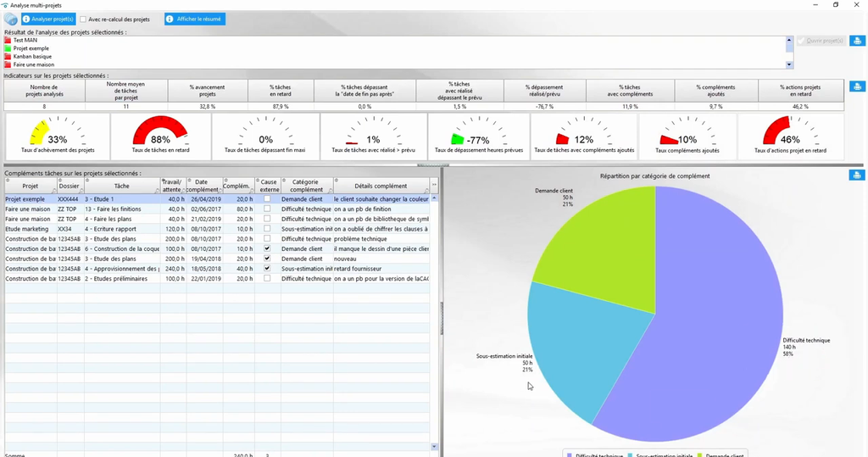Uncheck Cause externe for the nouveau row
The image size is (868, 457).
coord(267,259)
